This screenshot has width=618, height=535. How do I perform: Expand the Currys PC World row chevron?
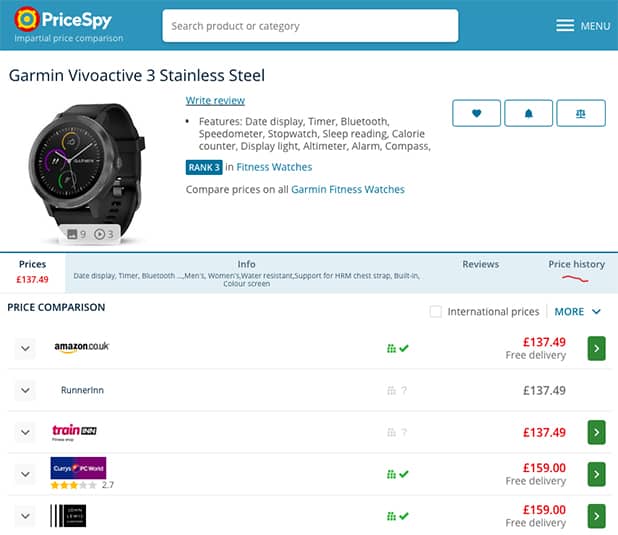(24, 474)
